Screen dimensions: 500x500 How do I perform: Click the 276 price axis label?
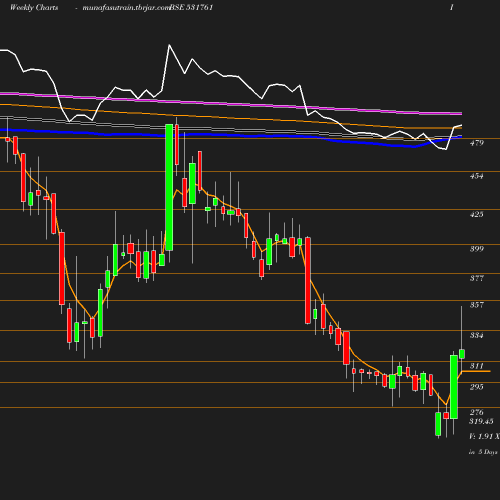(x=476, y=412)
